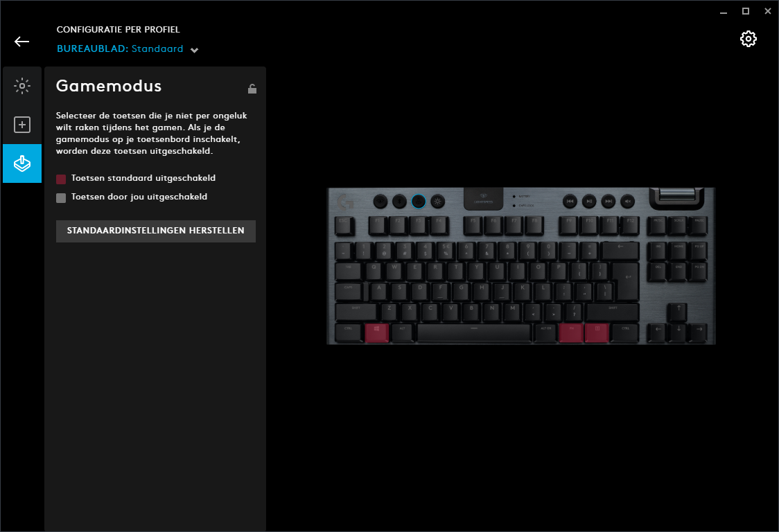The width and height of the screenshot is (779, 532).
Task: Toggle the red Windows key in game mode
Action: 376,332
